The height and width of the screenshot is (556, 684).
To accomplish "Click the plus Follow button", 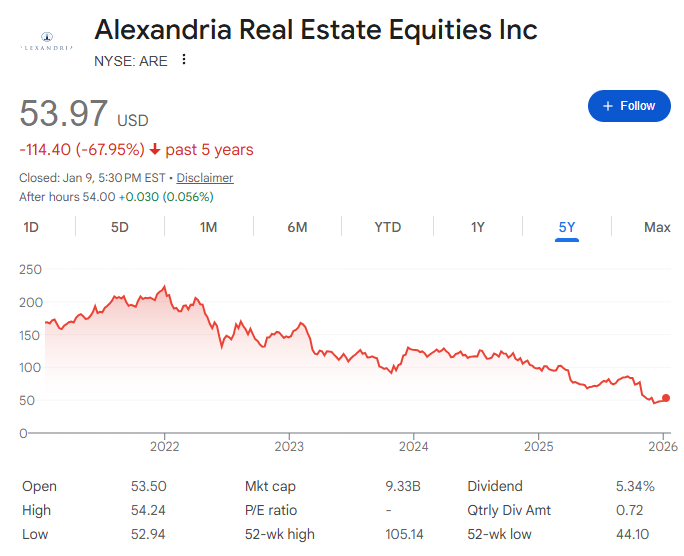I will 629,106.
